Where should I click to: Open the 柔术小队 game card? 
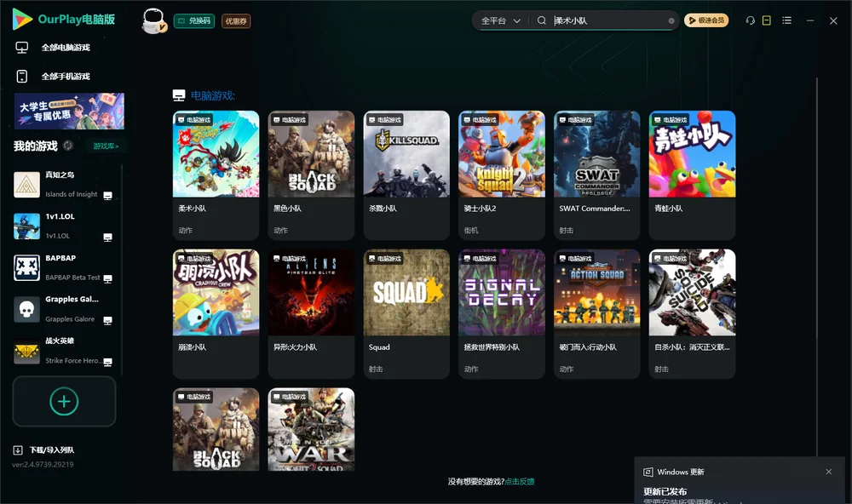[x=216, y=175]
